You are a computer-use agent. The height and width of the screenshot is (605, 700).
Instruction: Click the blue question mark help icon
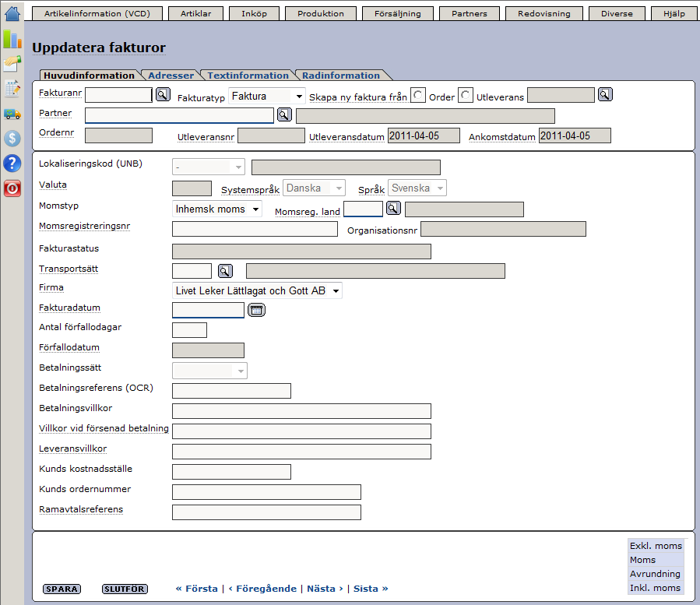[x=12, y=164]
